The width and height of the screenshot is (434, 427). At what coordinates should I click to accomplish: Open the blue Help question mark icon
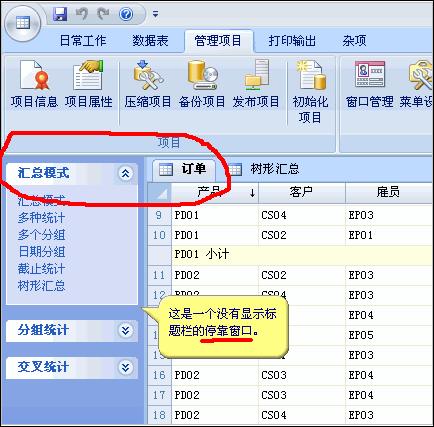[126, 14]
